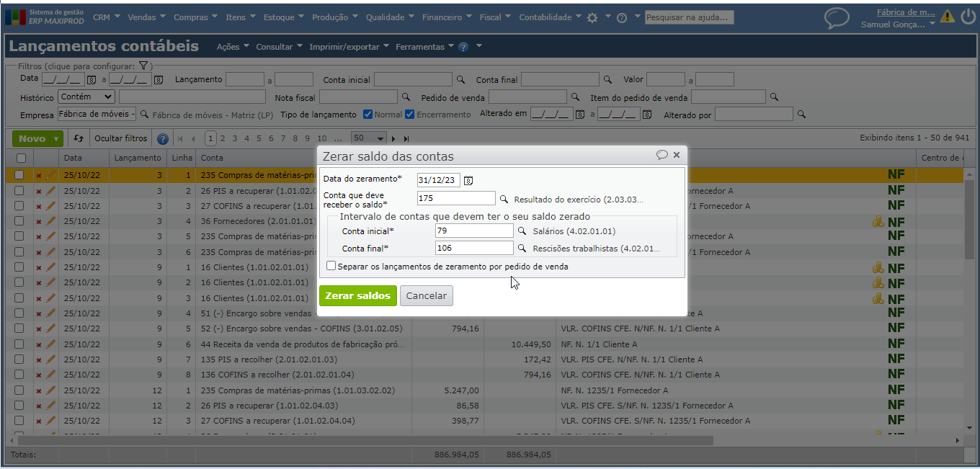Viewport: 980px width, 469px height.
Task: Click the Pesquisar na ajuda search field
Action: click(x=689, y=17)
